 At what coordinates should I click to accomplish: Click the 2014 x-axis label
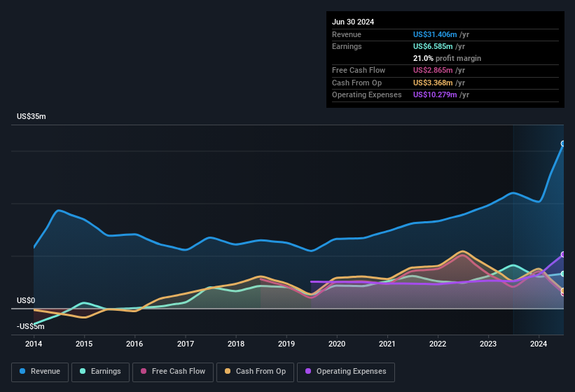point(34,344)
